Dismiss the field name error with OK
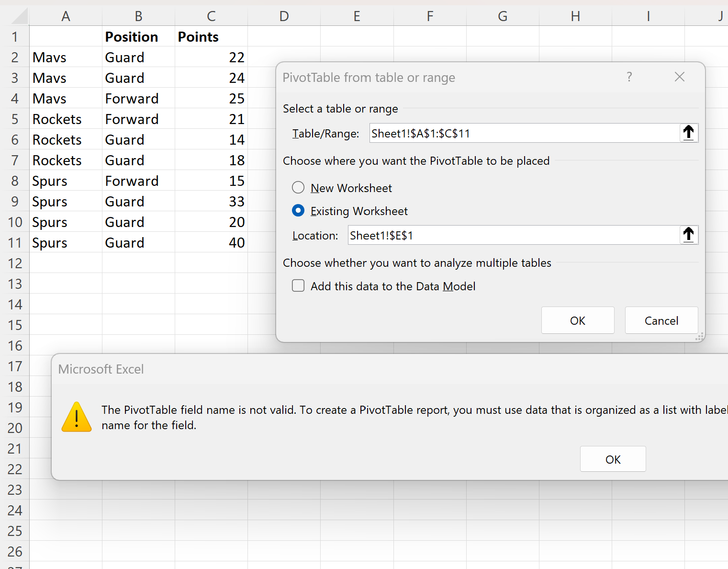Viewport: 728px width, 569px height. click(x=613, y=459)
